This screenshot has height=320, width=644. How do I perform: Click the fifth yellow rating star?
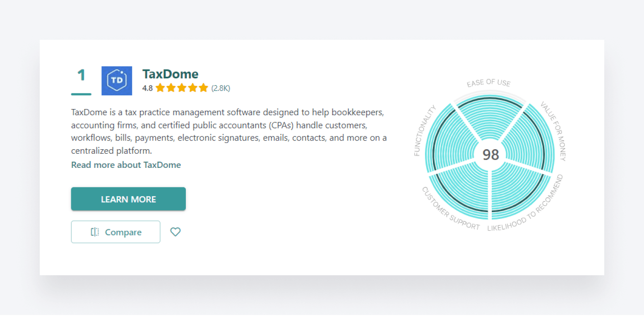[x=203, y=88]
